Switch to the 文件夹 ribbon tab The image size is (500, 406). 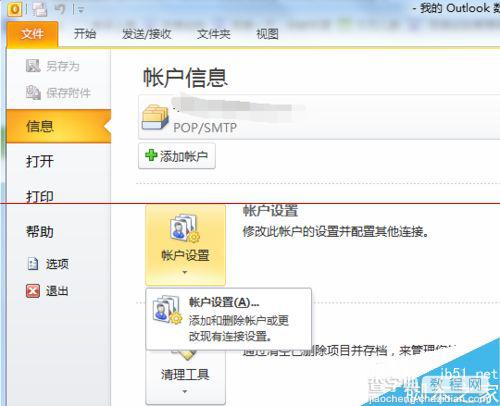214,34
